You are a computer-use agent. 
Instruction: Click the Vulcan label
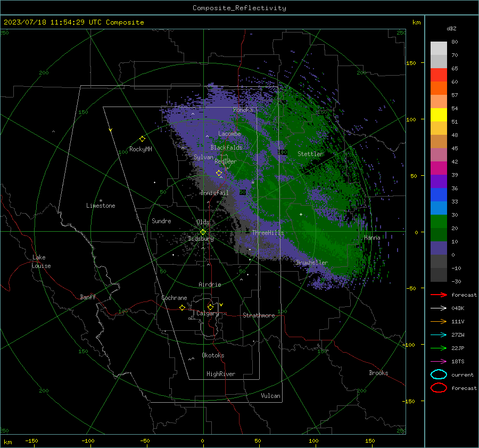[271, 396]
